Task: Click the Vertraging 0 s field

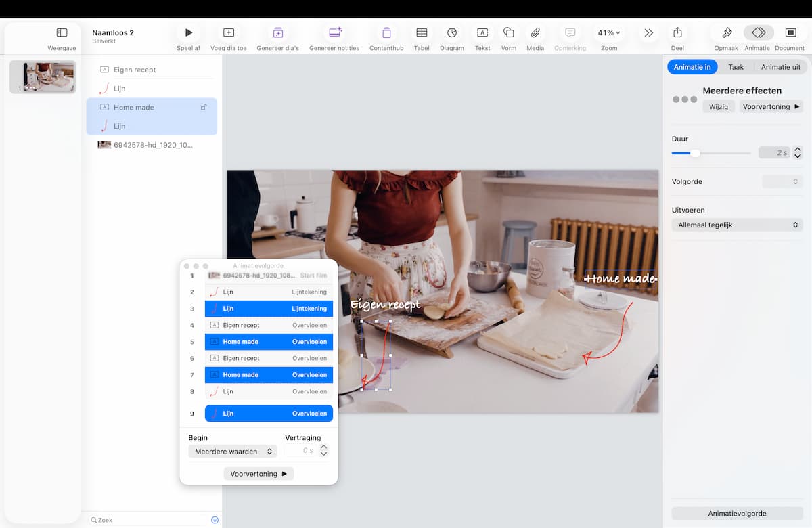Action: point(300,451)
